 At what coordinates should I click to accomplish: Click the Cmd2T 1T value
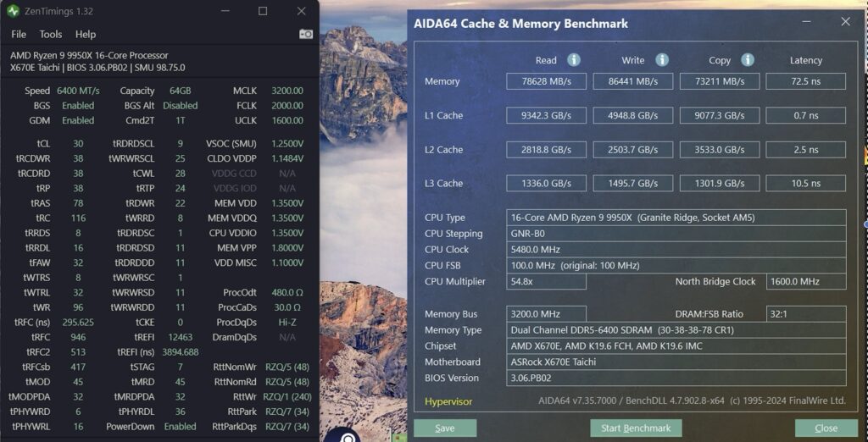coord(180,120)
